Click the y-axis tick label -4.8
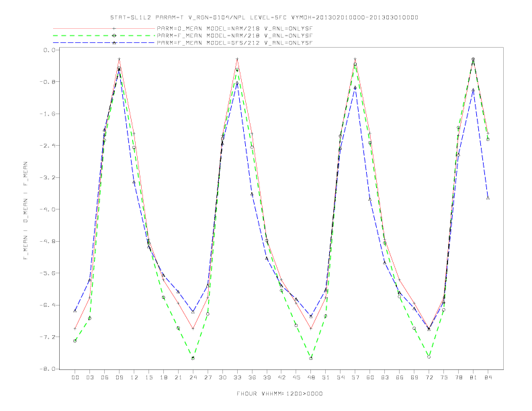Image resolution: width=532 pixels, height=411 pixels. 48,241
